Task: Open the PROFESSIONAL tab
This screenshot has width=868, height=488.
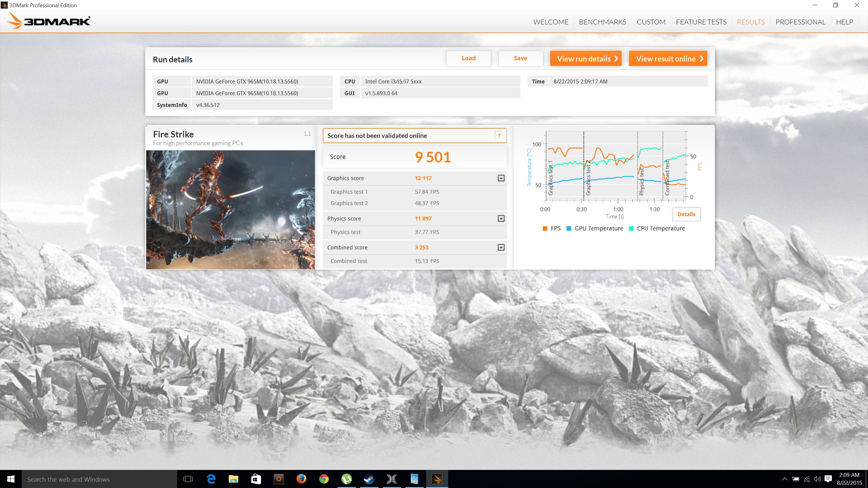Action: click(800, 22)
